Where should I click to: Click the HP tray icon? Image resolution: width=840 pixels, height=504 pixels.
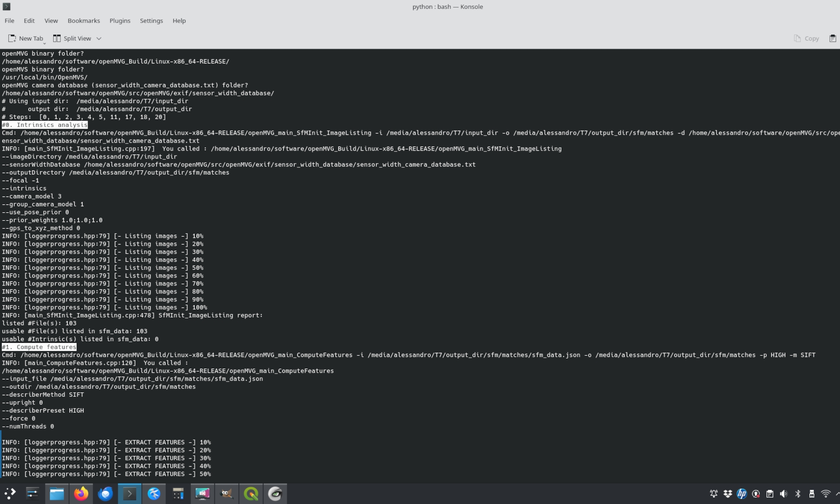[x=742, y=493]
